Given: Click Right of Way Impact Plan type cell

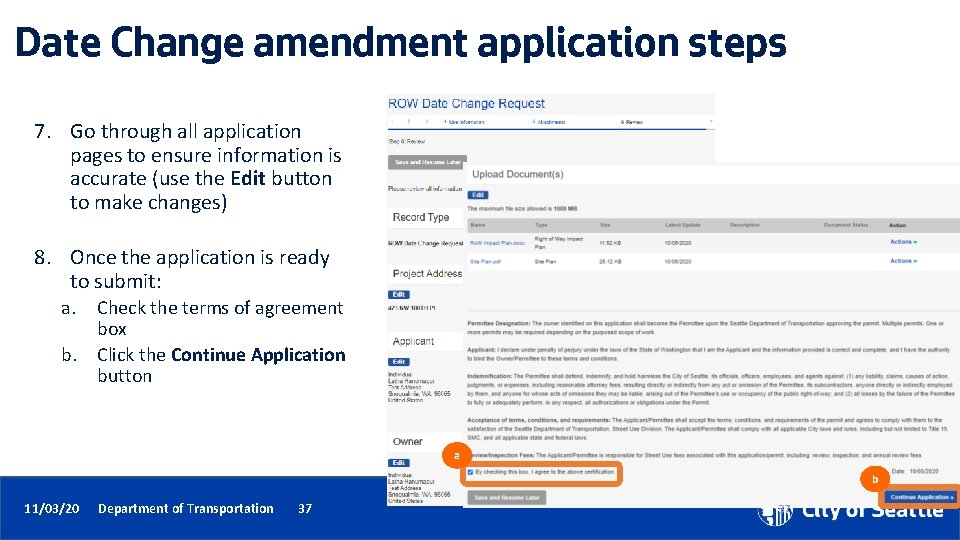Looking at the screenshot, I should click(558, 243).
